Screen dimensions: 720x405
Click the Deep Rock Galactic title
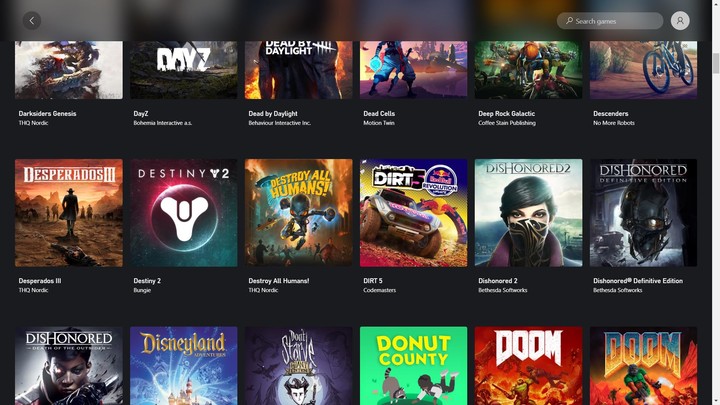click(x=506, y=113)
